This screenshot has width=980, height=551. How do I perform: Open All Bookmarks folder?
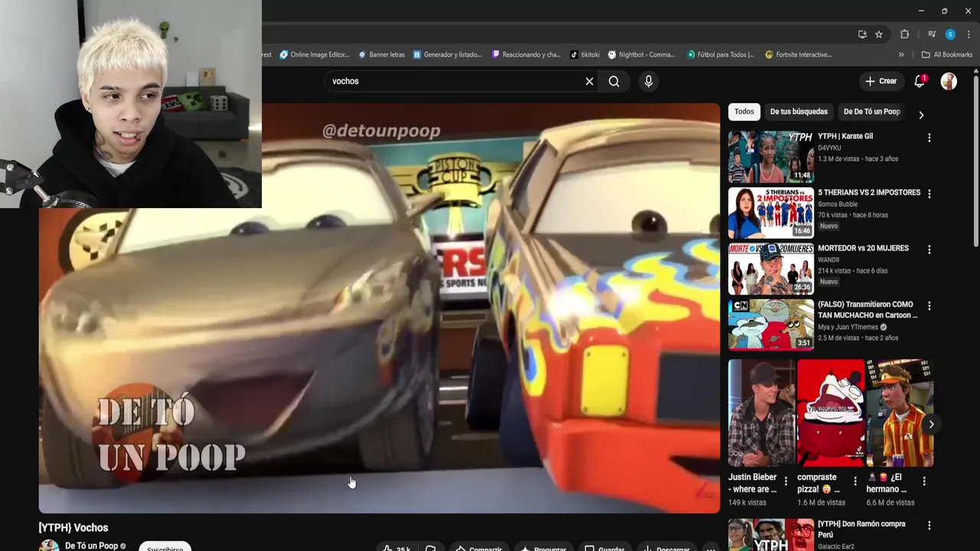pos(947,54)
